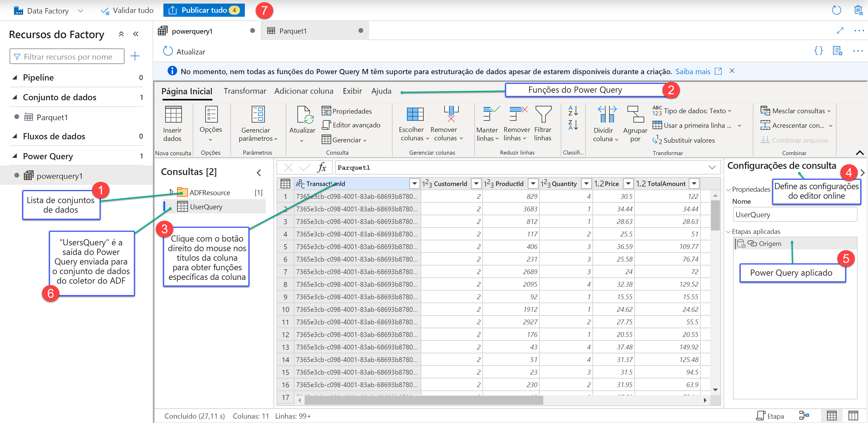Collapse the Consultas pane
This screenshot has height=423, width=868.
259,173
